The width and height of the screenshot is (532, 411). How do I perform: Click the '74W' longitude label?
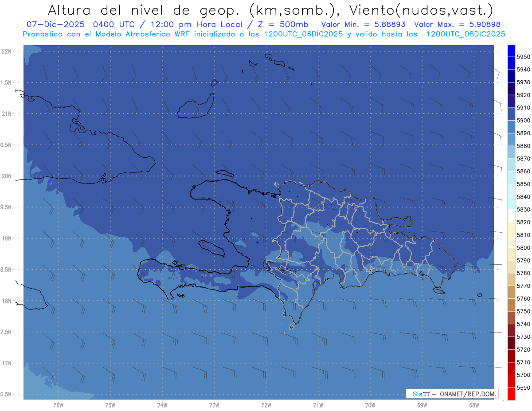coord(162,405)
